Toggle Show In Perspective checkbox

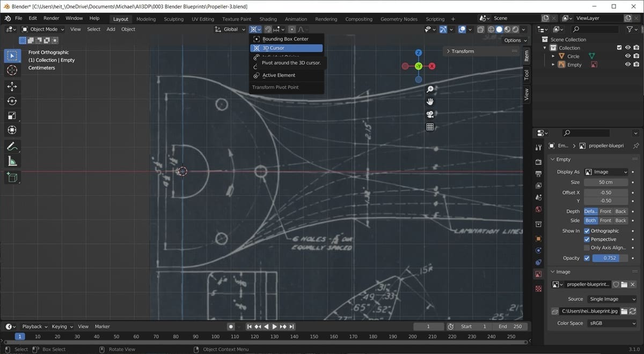coord(587,239)
